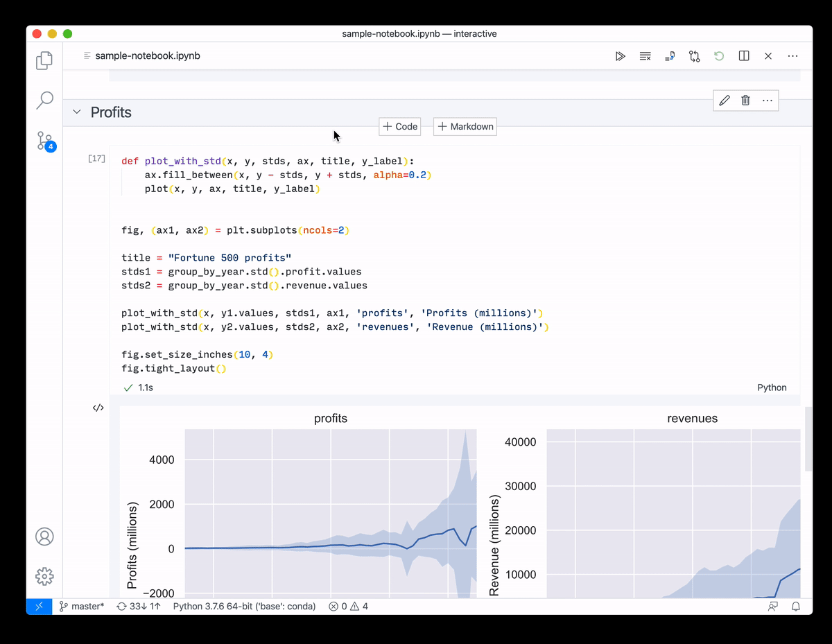
Task: Click the 'def plot_with_std' code line
Action: 268,161
